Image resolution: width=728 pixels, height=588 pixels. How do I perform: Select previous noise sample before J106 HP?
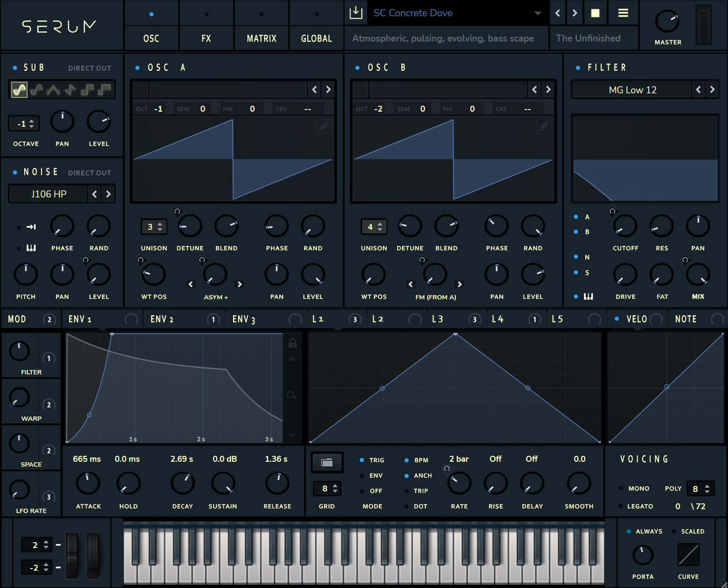click(x=95, y=194)
